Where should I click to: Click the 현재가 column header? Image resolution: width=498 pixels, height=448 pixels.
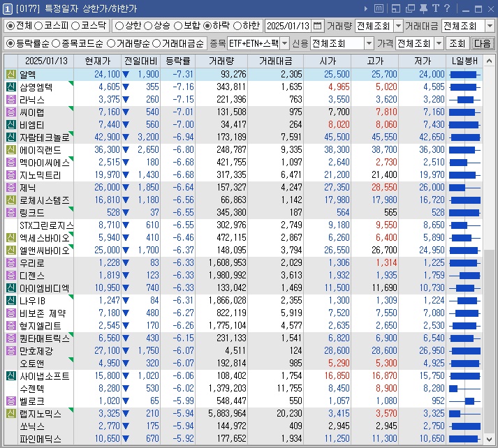[x=98, y=61]
